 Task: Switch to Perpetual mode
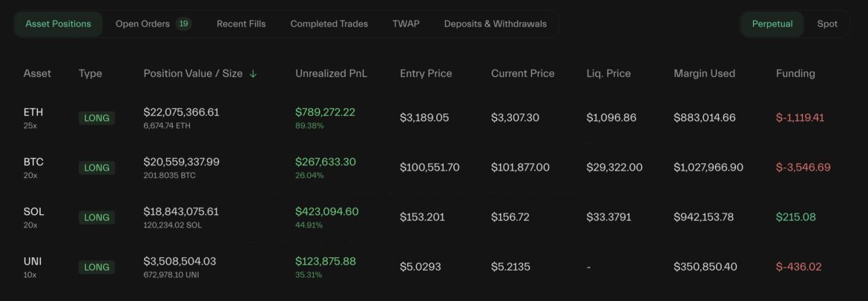772,24
